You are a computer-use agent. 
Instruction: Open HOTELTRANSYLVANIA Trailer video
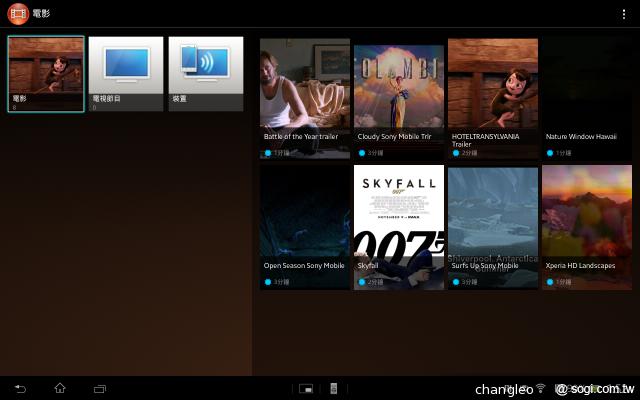pyautogui.click(x=493, y=98)
